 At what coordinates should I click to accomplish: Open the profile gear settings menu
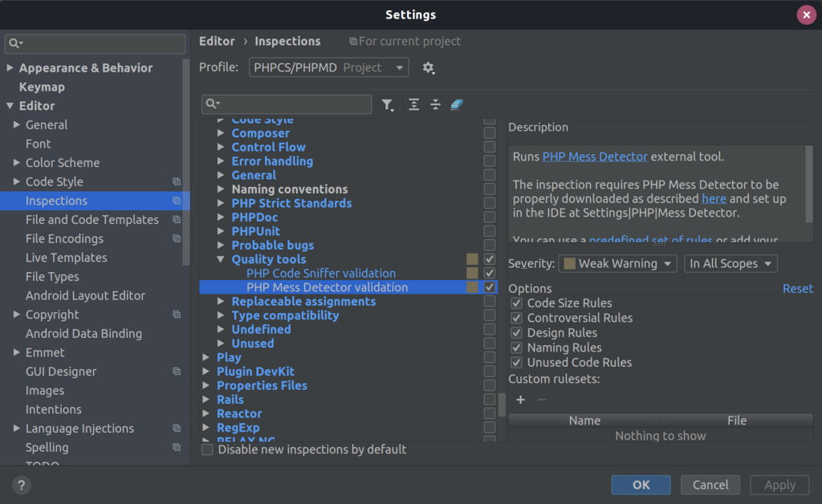tap(429, 67)
